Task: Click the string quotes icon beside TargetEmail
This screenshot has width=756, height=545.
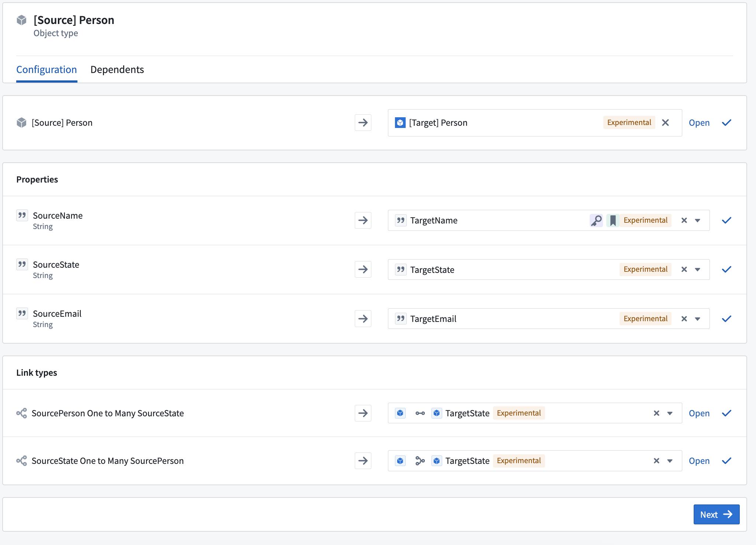Action: pos(400,318)
